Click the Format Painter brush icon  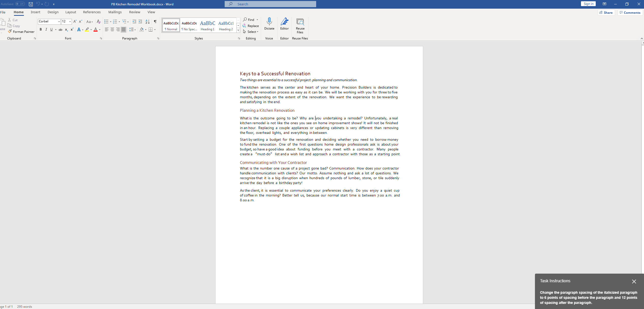click(10, 32)
